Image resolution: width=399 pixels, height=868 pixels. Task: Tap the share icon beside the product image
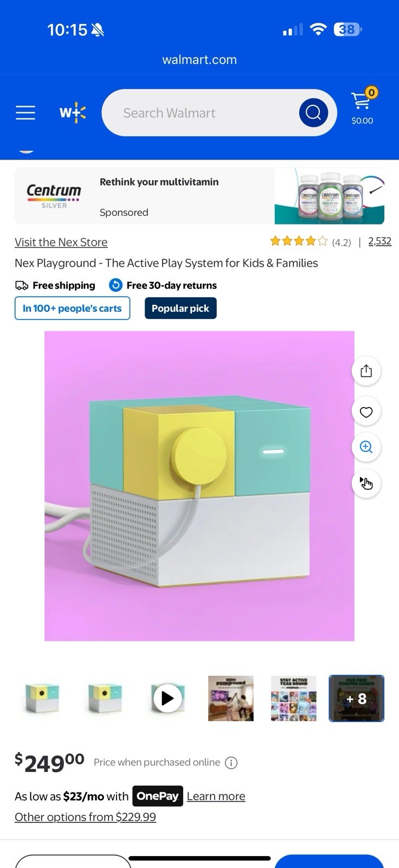click(x=366, y=371)
